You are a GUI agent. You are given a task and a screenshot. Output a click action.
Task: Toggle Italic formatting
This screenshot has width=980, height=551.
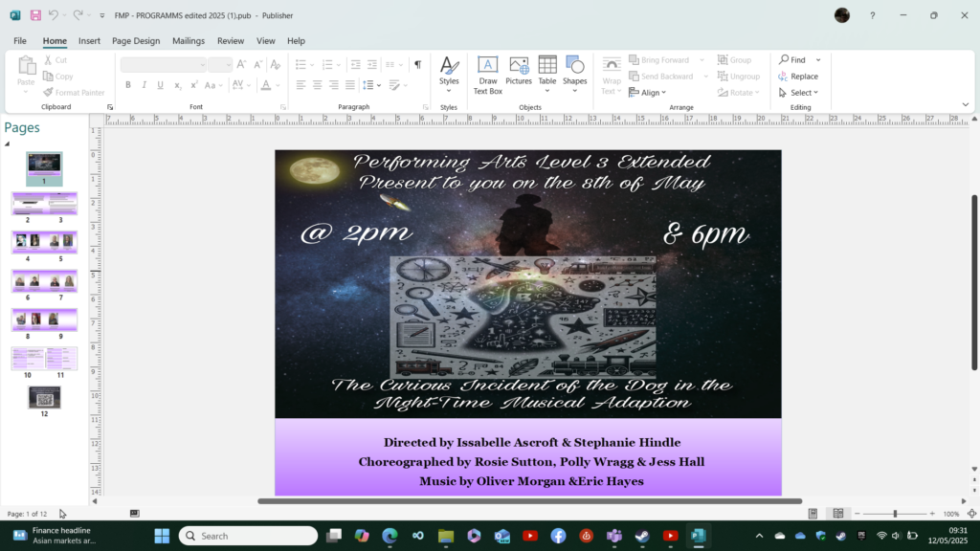[x=144, y=85]
